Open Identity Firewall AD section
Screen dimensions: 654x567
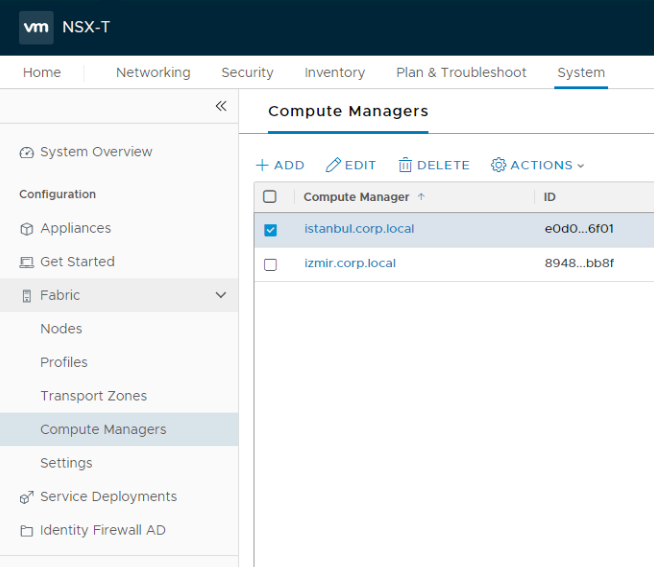click(x=102, y=530)
